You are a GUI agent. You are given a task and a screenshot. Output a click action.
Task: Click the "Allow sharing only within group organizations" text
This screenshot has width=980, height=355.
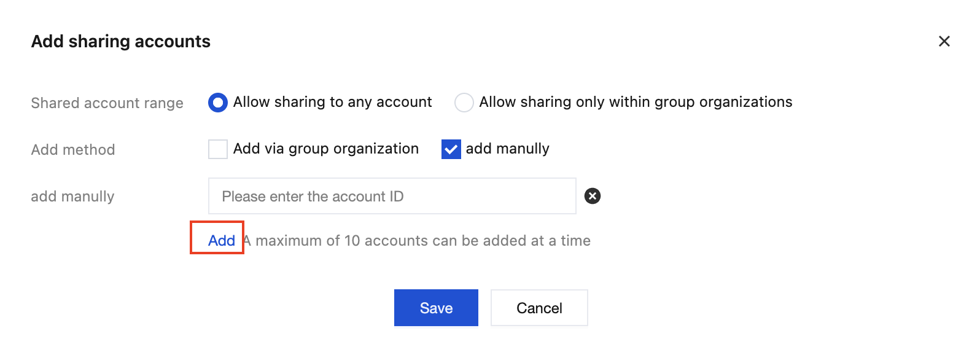pos(636,102)
